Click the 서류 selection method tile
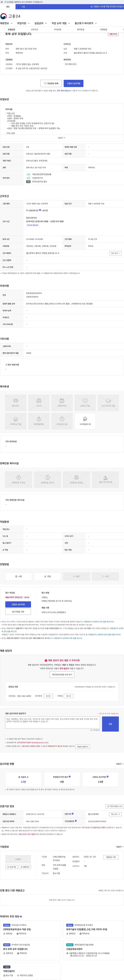124x980 pixels. tap(19, 576)
